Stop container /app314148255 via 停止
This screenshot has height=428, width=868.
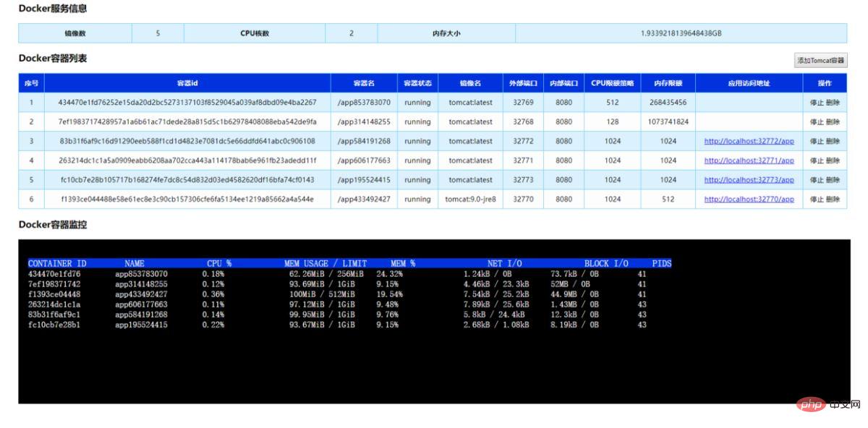click(817, 122)
